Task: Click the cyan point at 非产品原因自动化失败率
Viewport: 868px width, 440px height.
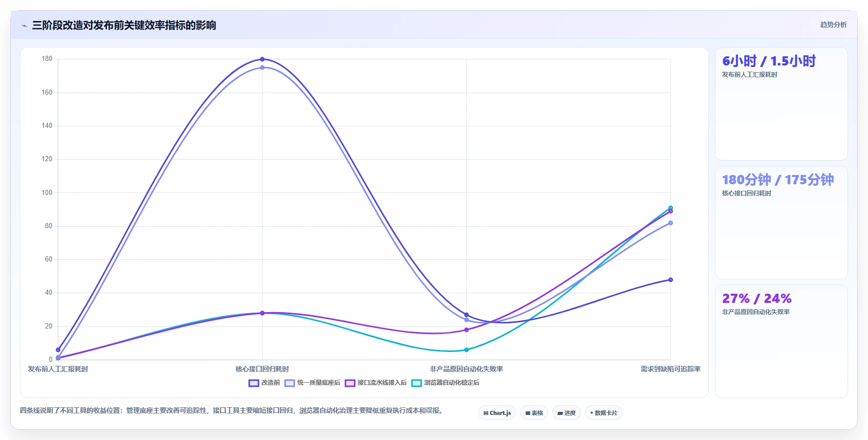Action: click(x=466, y=350)
